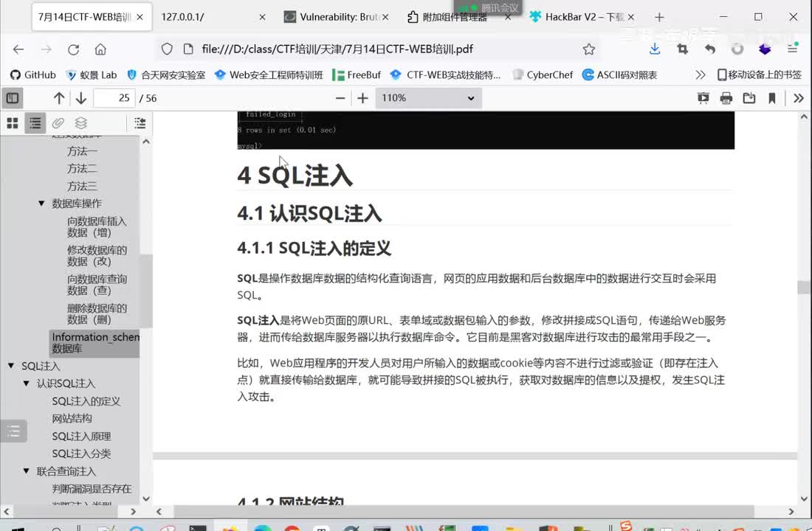Show thumbnails view in sidebar
The image size is (812, 531).
13,122
